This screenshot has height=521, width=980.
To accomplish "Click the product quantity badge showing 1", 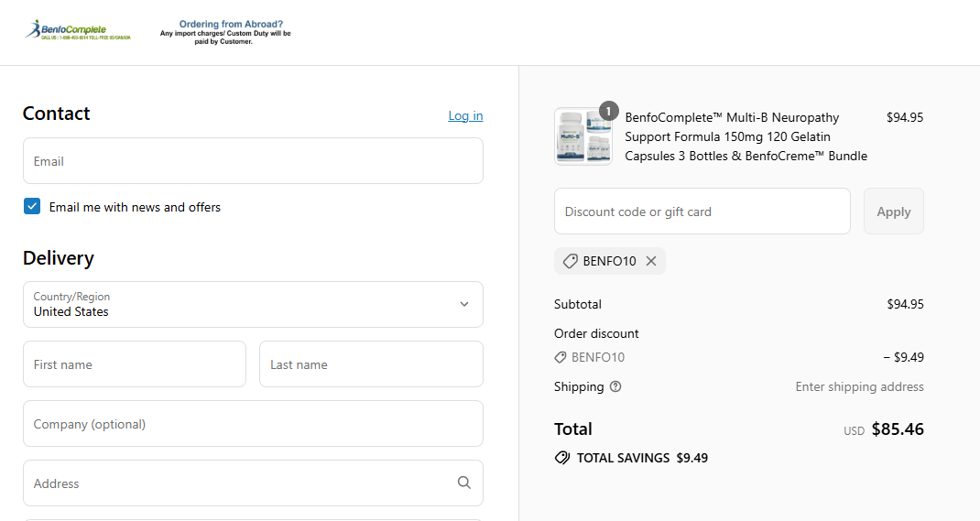I will pyautogui.click(x=609, y=111).
